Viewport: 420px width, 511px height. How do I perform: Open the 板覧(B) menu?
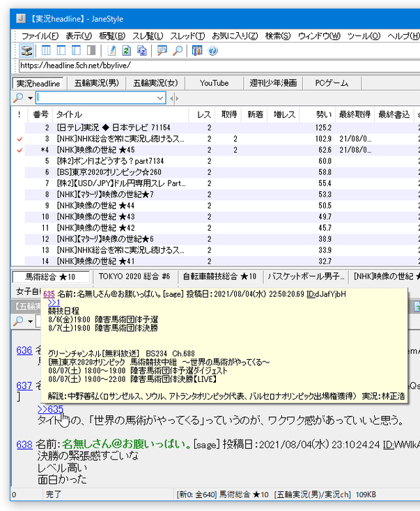click(112, 36)
